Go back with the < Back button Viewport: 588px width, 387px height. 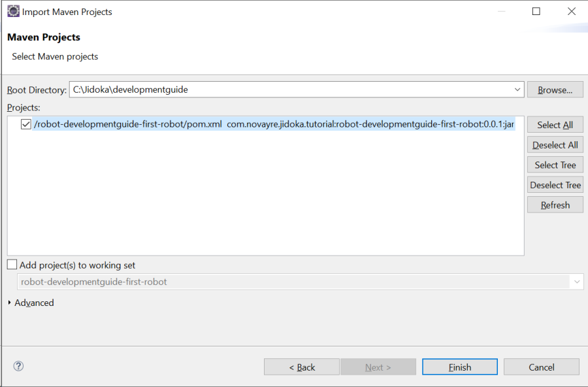click(x=302, y=367)
